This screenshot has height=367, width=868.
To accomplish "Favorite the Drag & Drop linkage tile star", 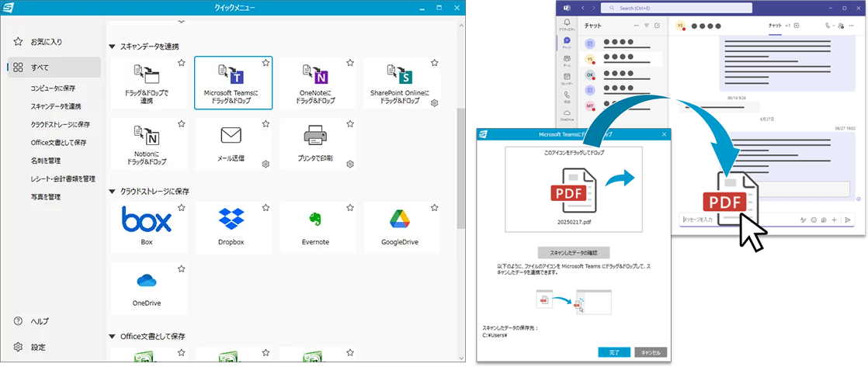I will pos(181,63).
